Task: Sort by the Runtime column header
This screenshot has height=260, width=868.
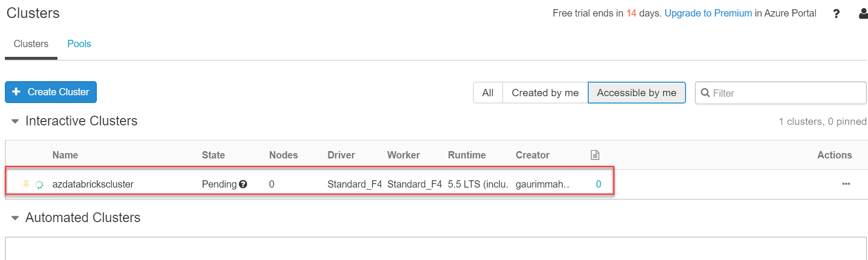Action: 467,155
